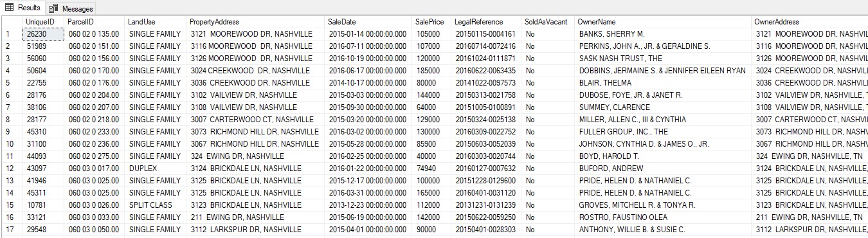The image size is (868, 238).
Task: Click the LandUse column header
Action: point(156,22)
